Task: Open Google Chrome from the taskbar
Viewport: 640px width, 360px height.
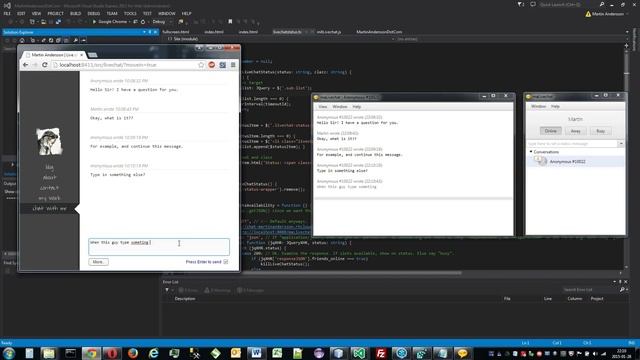Action: [x=91, y=353]
